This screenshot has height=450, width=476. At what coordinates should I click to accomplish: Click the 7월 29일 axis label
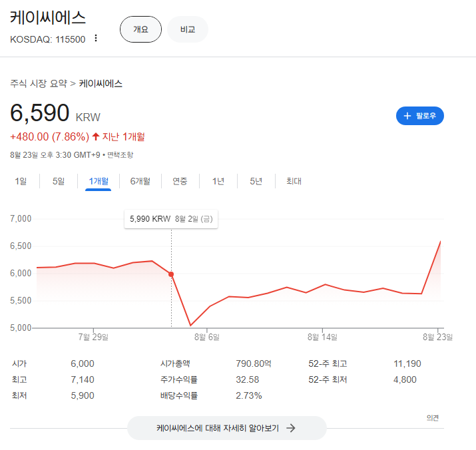pyautogui.click(x=93, y=337)
